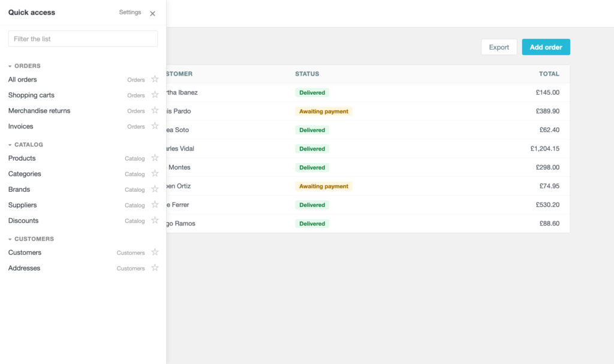Star the Shopping carts item
Viewport: 614px width, 364px height.
pyautogui.click(x=155, y=95)
